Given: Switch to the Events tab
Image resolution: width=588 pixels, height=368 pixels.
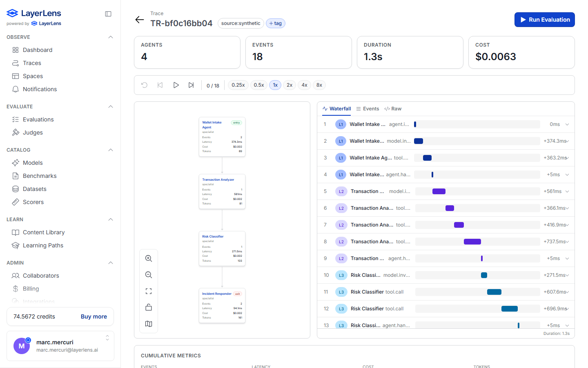Looking at the screenshot, I should point(367,109).
